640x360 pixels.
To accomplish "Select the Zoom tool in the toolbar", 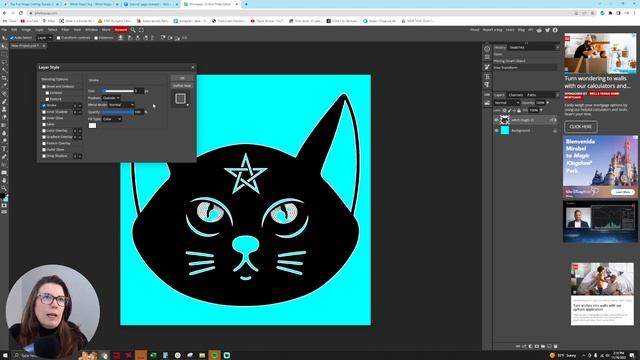I will click(4, 188).
